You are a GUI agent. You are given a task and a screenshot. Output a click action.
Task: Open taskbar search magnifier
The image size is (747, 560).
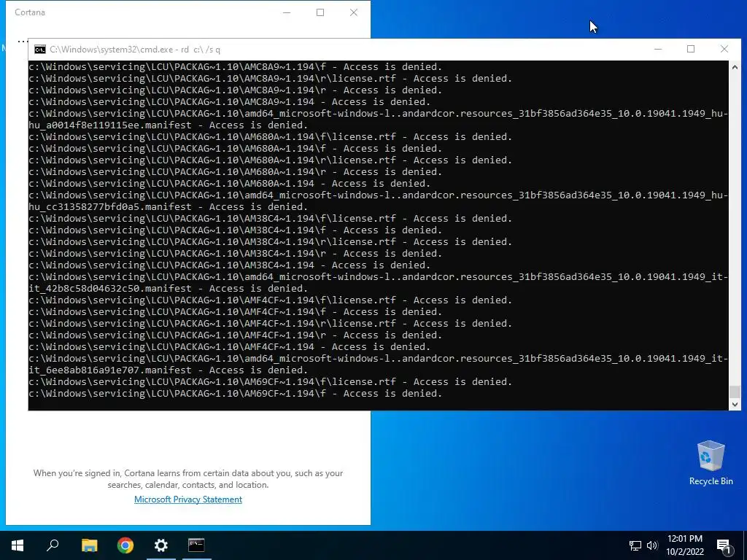point(53,545)
